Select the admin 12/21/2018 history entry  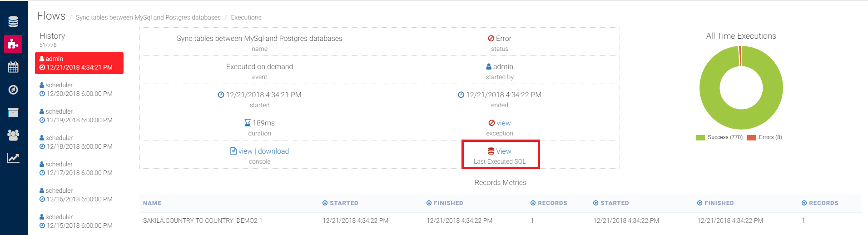coord(79,63)
